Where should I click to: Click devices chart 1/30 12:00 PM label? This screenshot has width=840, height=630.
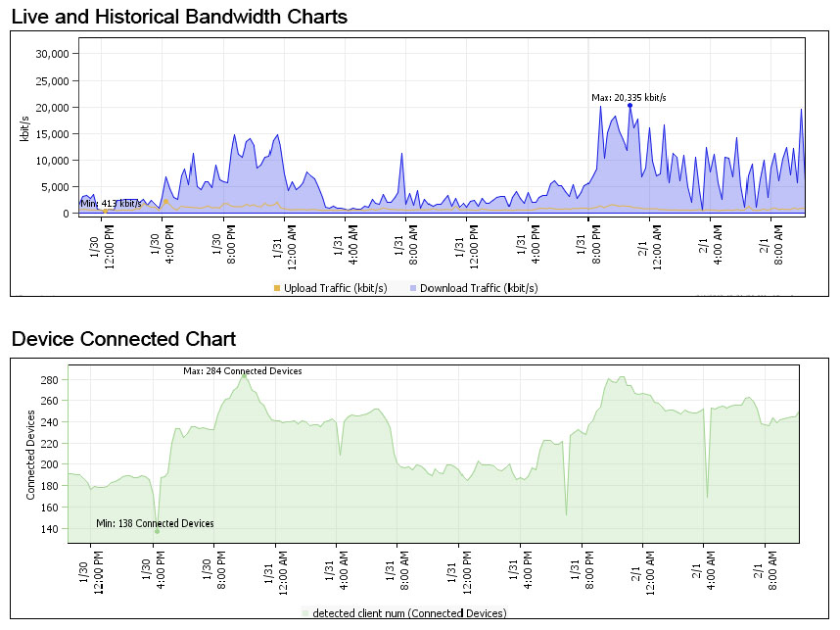91,572
